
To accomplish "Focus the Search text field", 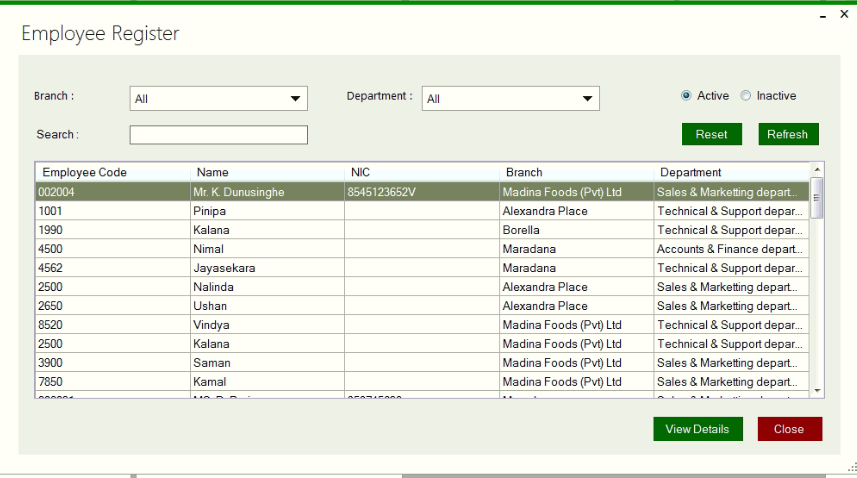I will point(218,135).
